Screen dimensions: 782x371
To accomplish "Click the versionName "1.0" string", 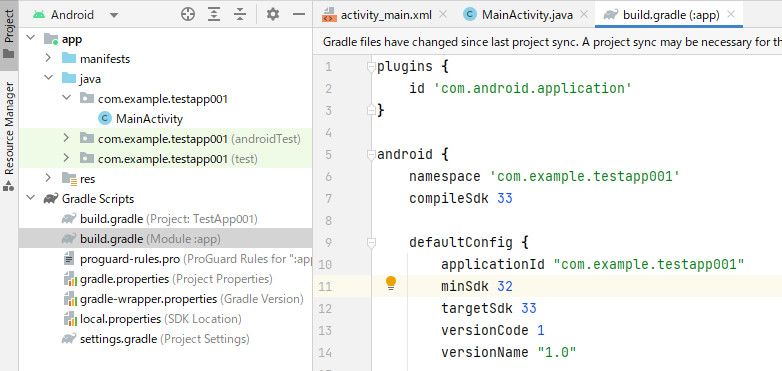I will 557,353.
